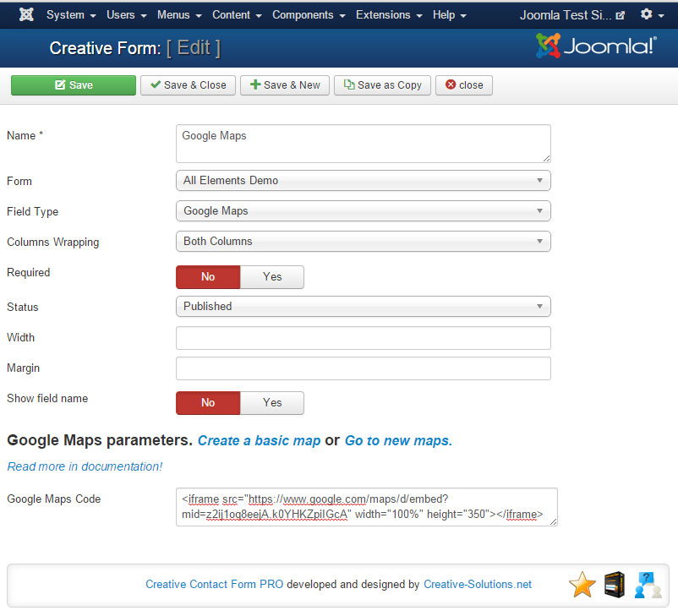The width and height of the screenshot is (678, 616).
Task: Open the Creative Contact Form PRO link
Action: [x=215, y=585]
